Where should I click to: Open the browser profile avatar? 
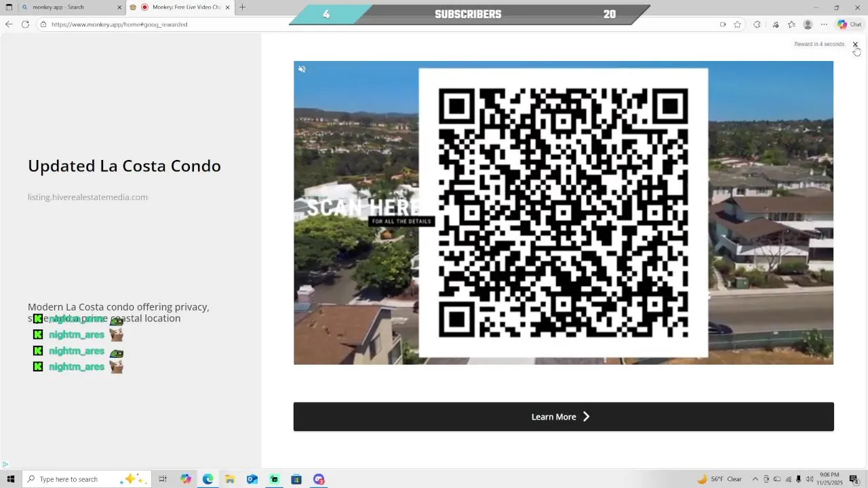(808, 24)
